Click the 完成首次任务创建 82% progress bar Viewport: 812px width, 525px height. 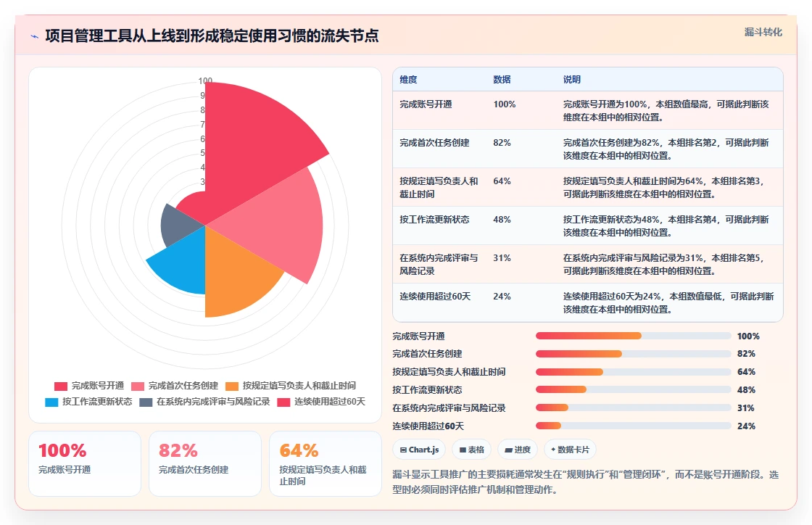click(634, 354)
